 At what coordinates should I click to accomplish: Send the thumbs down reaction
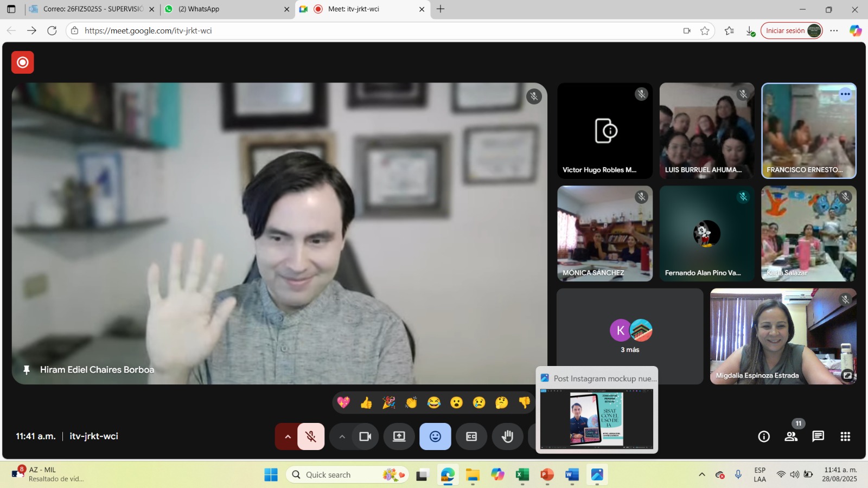click(x=524, y=402)
